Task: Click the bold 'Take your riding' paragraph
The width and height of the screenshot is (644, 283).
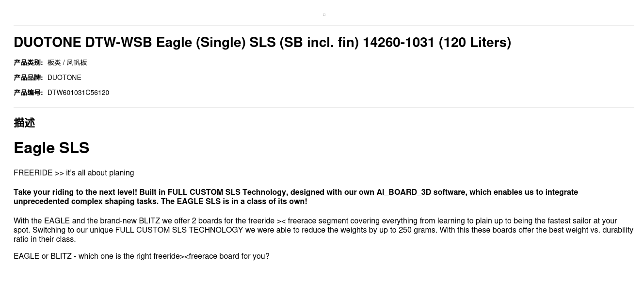Action: pyautogui.click(x=295, y=197)
